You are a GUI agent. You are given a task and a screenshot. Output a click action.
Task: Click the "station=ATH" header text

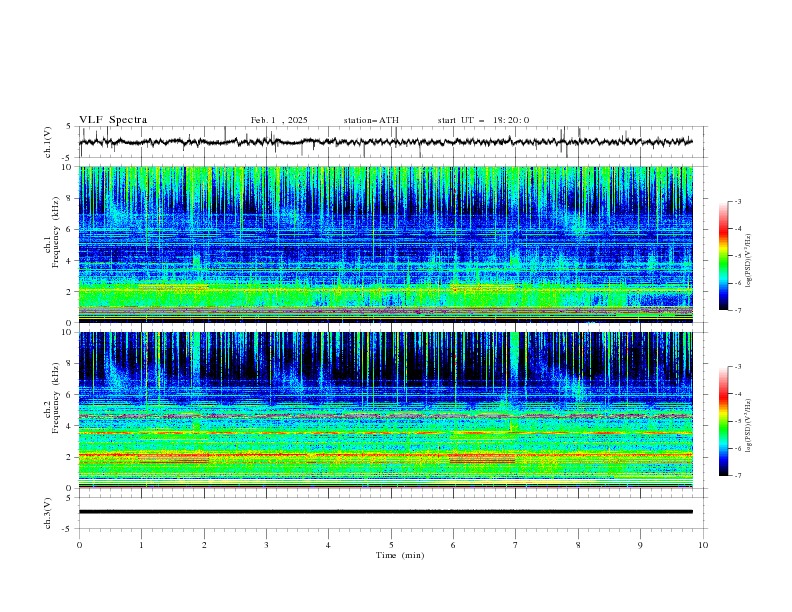click(371, 120)
